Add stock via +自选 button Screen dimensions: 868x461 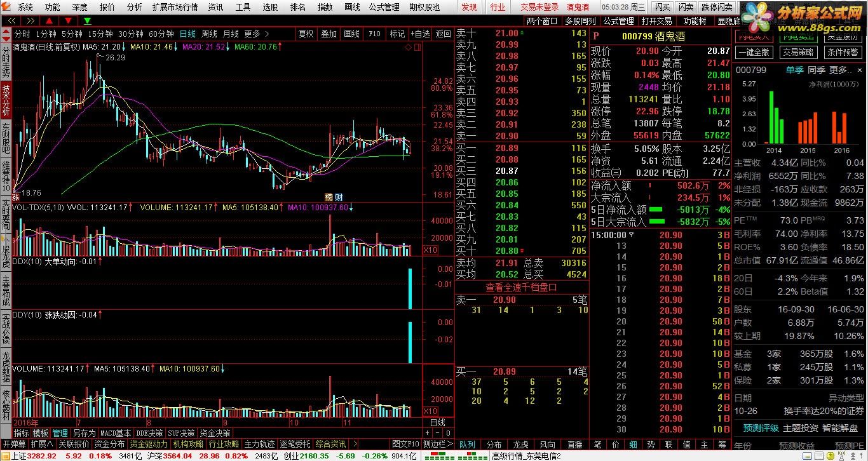(419, 34)
